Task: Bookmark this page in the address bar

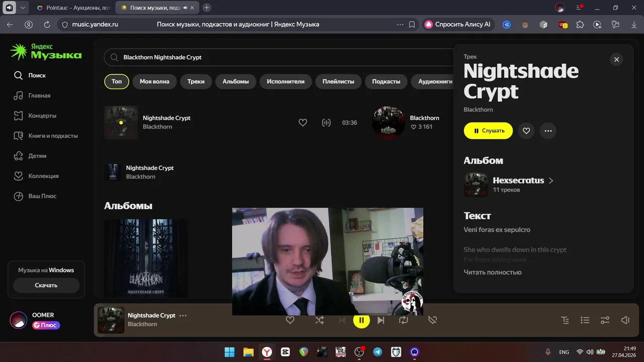Action: tap(412, 24)
